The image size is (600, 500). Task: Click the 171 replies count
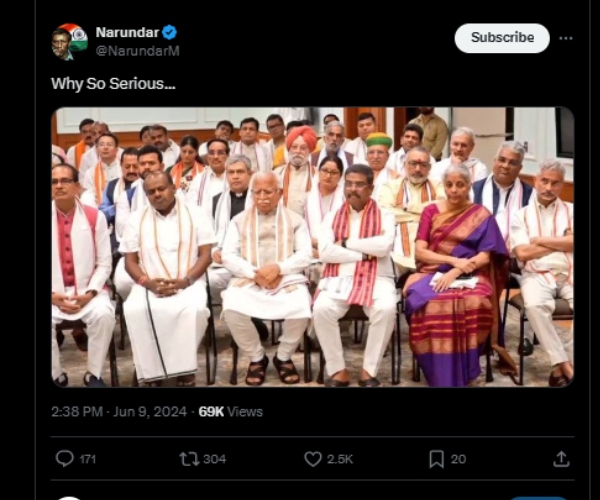[88, 459]
